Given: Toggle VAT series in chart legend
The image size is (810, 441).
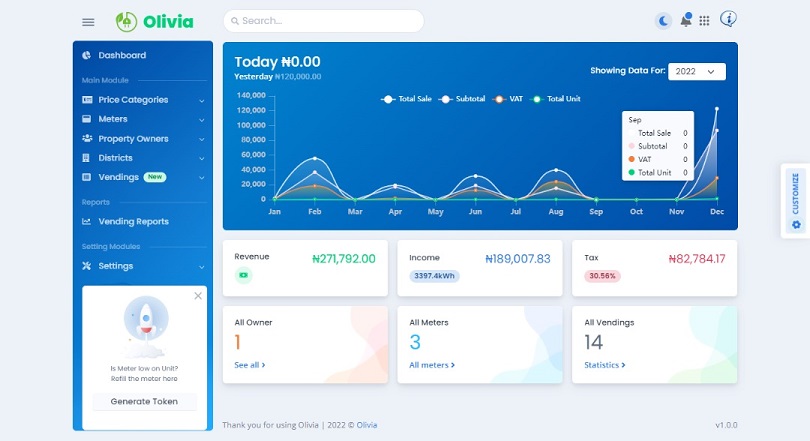Looking at the screenshot, I should 510,99.
